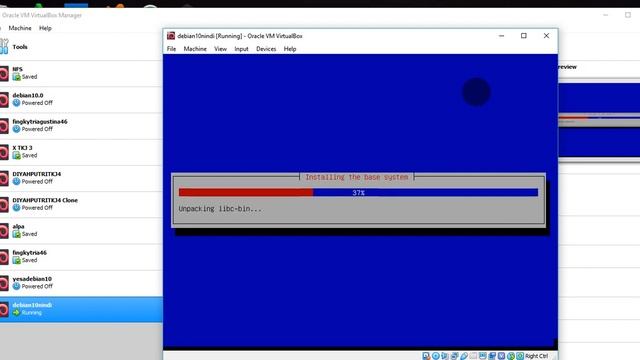Click the shared folders icon in VM status bar
640x360 pixels.
pos(473,356)
